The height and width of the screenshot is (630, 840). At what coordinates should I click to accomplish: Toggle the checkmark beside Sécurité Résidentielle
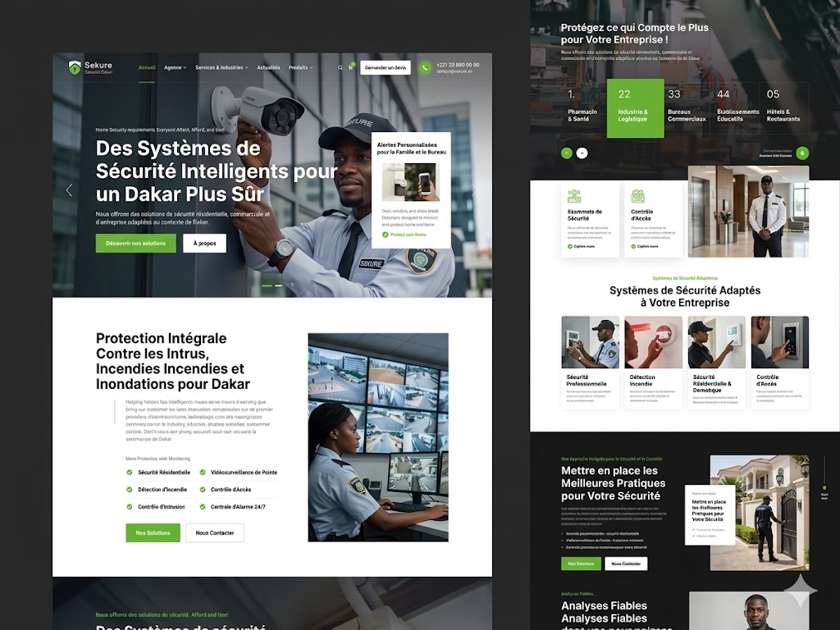point(129,472)
